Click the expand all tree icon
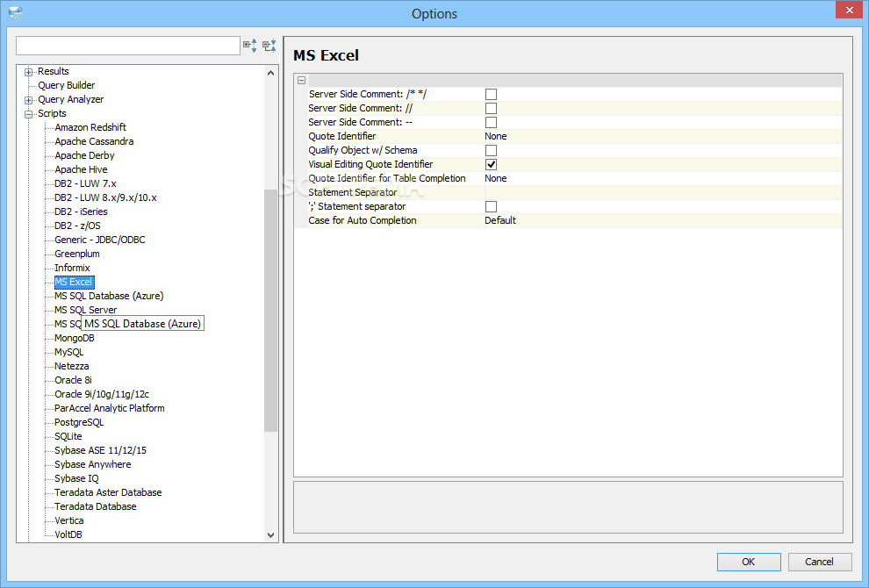 (250, 46)
